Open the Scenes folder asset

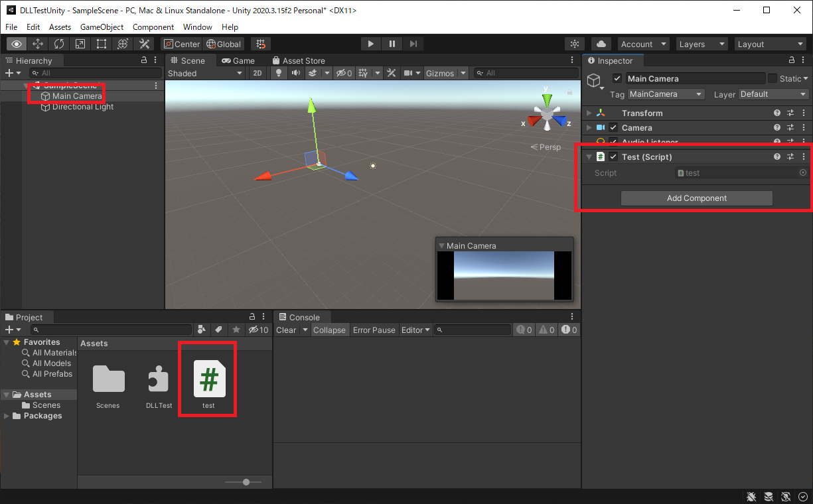coord(108,385)
